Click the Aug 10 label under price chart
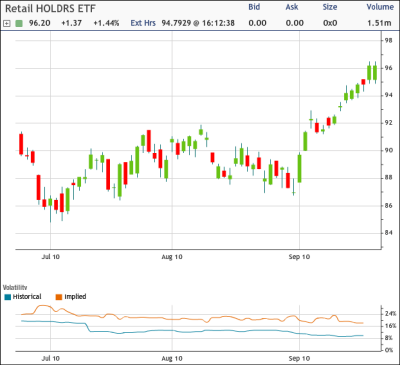Screen dimensions: 400x365 pyautogui.click(x=172, y=257)
